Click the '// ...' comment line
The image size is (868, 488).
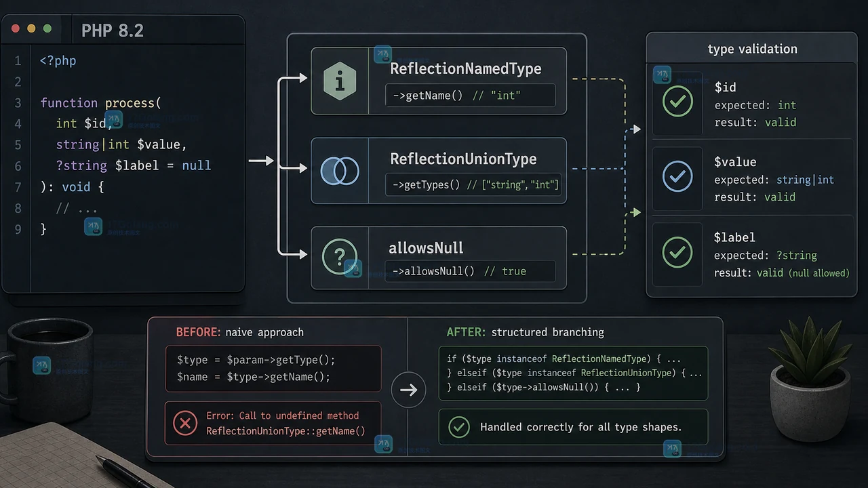(x=77, y=208)
